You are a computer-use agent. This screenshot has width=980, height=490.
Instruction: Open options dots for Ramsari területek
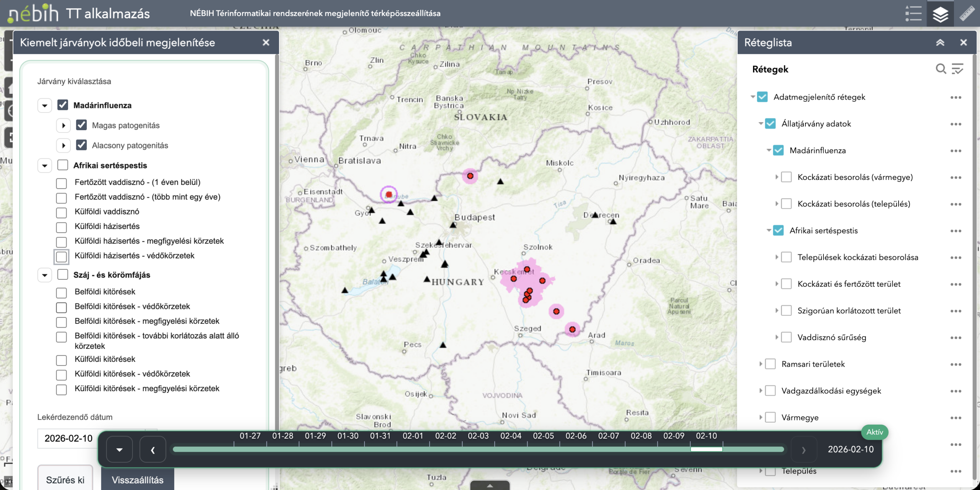[x=955, y=364]
